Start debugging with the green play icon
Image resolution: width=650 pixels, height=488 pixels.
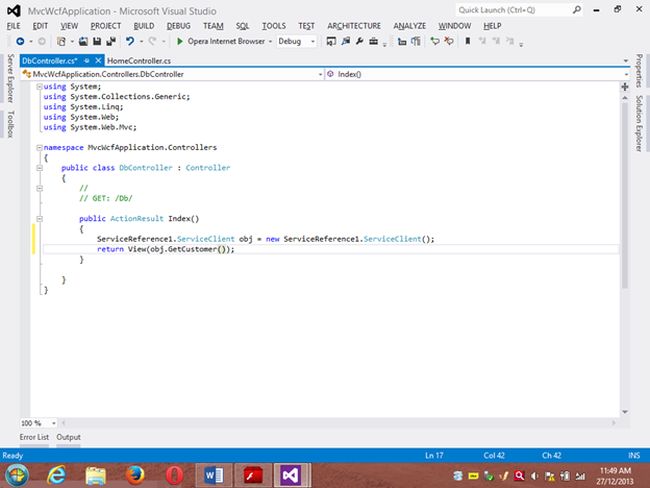pos(179,42)
